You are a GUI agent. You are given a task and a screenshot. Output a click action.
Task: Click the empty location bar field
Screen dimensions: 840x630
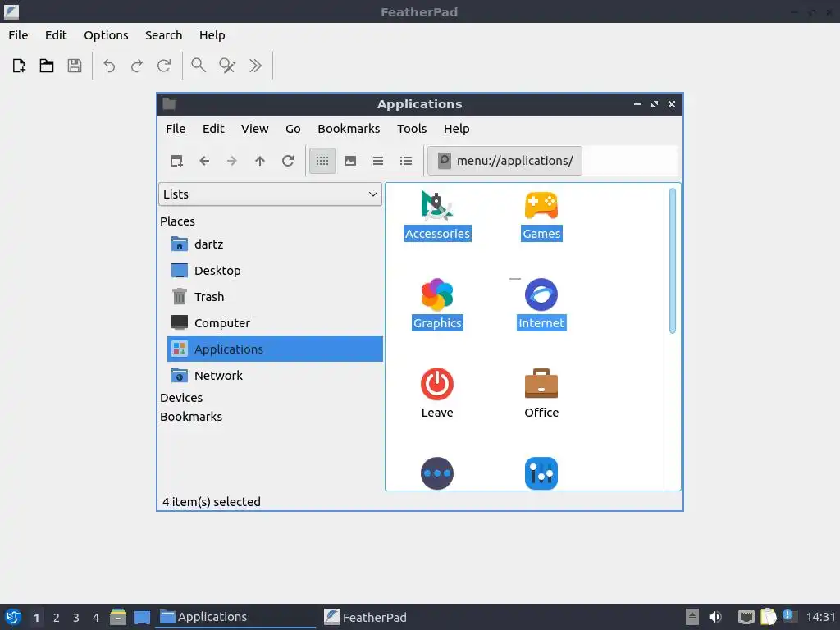pos(630,161)
